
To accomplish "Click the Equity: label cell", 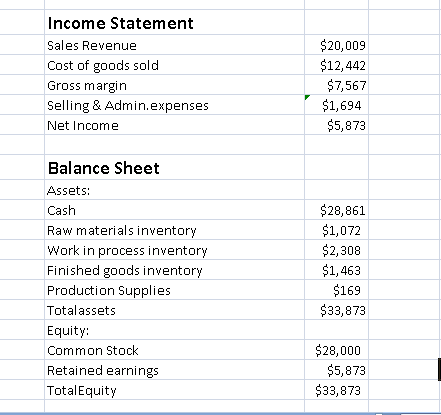I will [x=174, y=330].
